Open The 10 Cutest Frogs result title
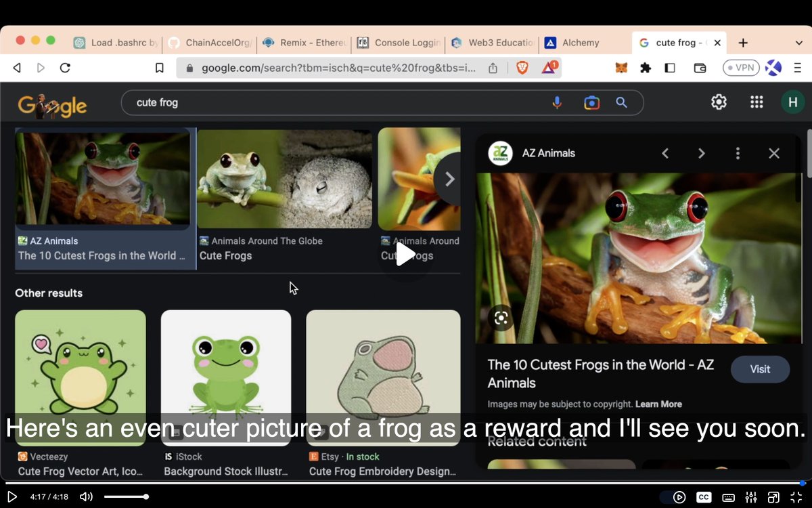Screen dimensions: 812x508 (x=101, y=255)
